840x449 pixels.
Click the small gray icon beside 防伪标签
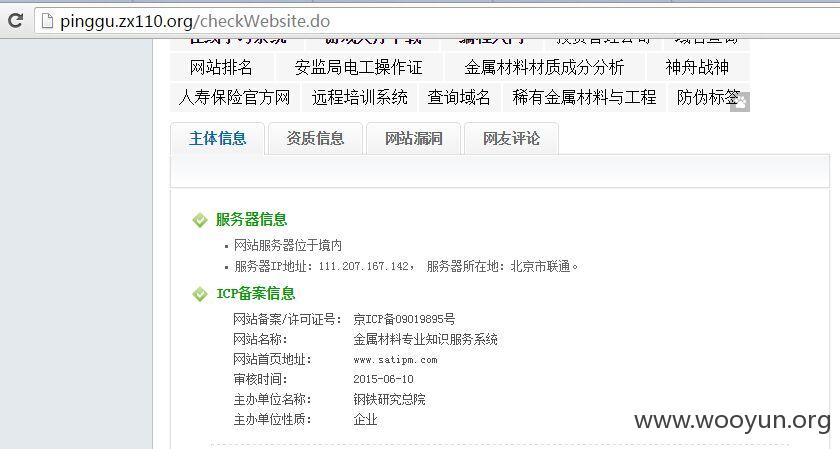[740, 102]
